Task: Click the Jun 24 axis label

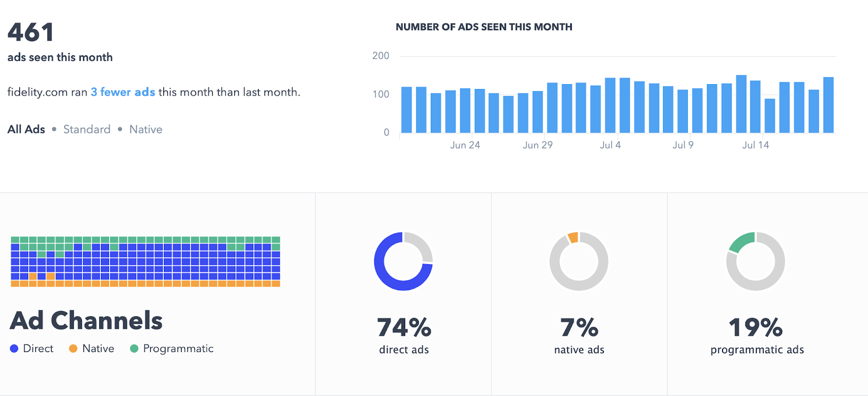Action: click(465, 145)
